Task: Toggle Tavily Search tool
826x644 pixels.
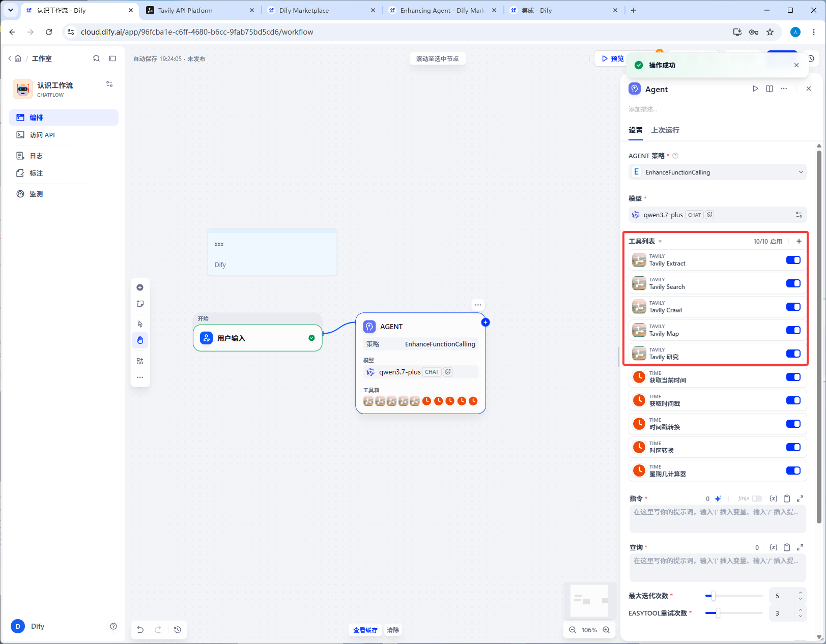Action: pos(793,283)
